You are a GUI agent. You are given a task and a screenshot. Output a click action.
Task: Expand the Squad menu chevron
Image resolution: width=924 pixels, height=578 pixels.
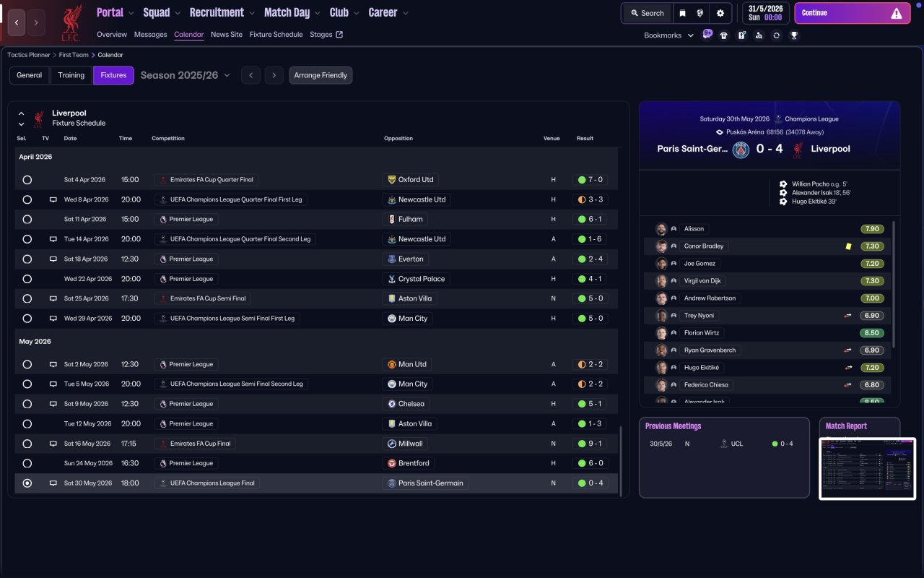(x=178, y=13)
